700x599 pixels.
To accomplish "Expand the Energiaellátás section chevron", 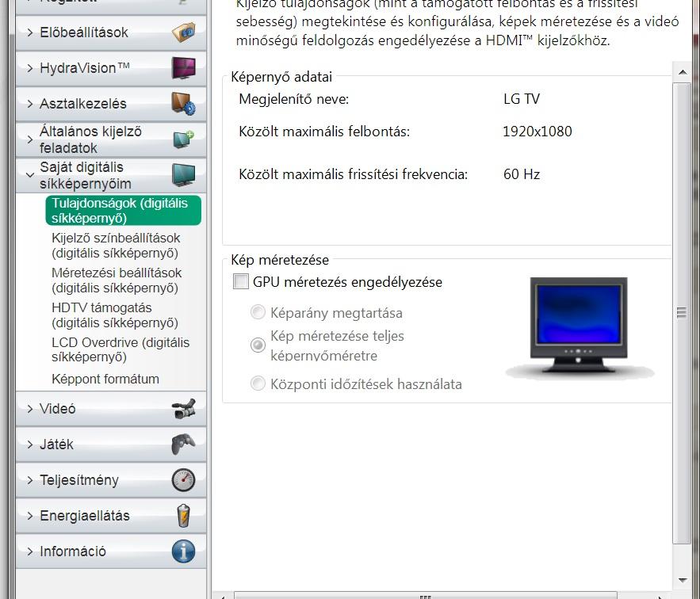I will (x=30, y=516).
